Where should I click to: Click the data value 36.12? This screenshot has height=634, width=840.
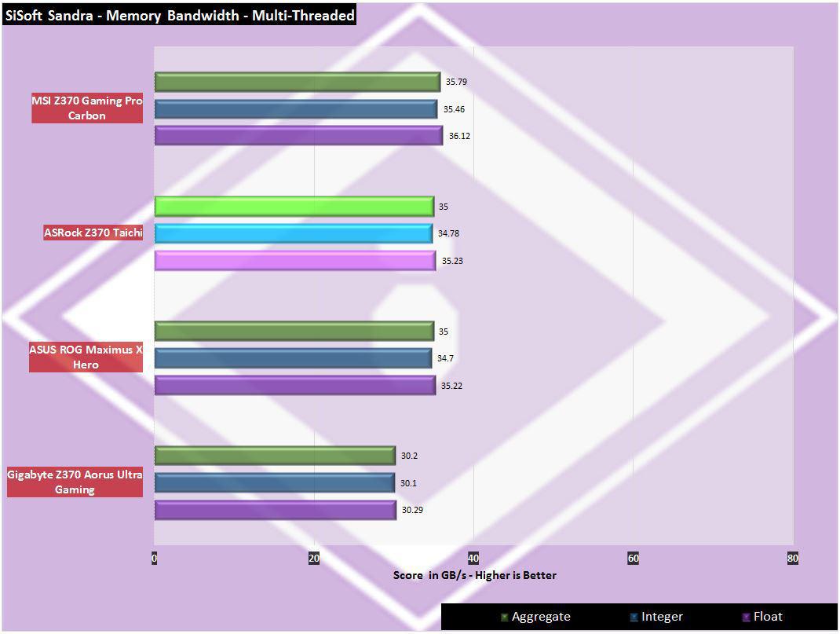click(x=459, y=136)
